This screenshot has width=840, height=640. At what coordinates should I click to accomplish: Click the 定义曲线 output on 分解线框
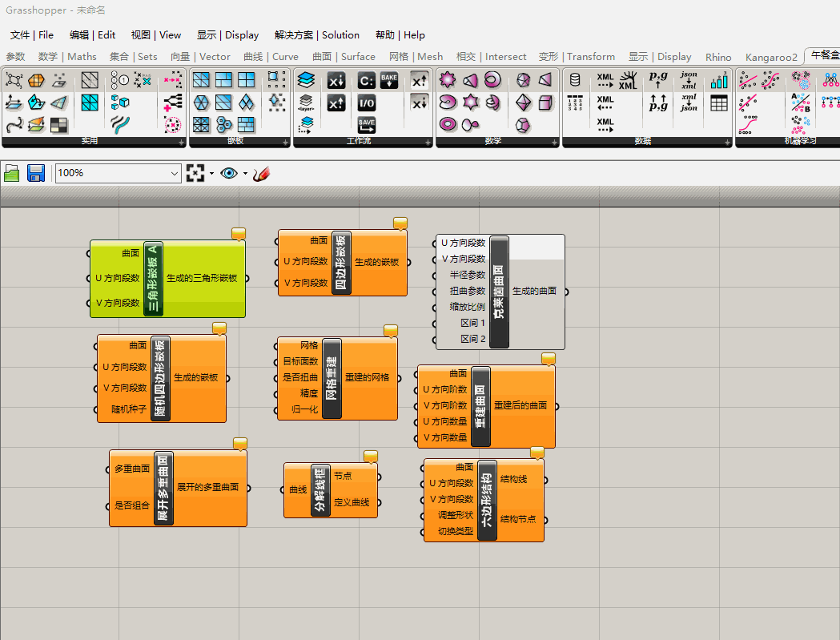(352, 502)
